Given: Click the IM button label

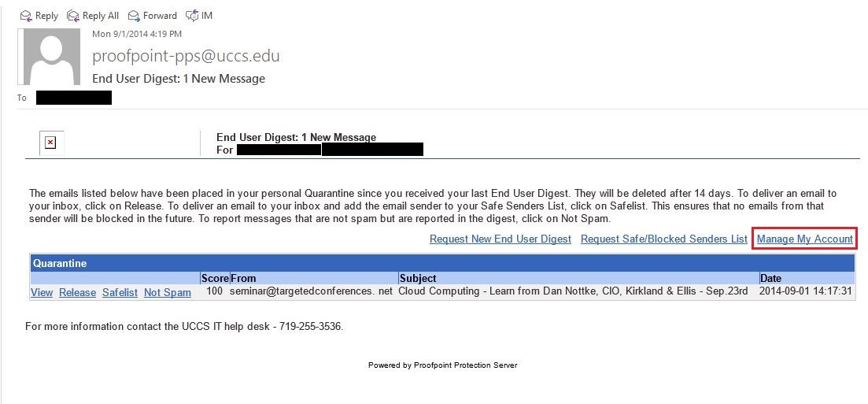Looking at the screenshot, I should 206,16.
